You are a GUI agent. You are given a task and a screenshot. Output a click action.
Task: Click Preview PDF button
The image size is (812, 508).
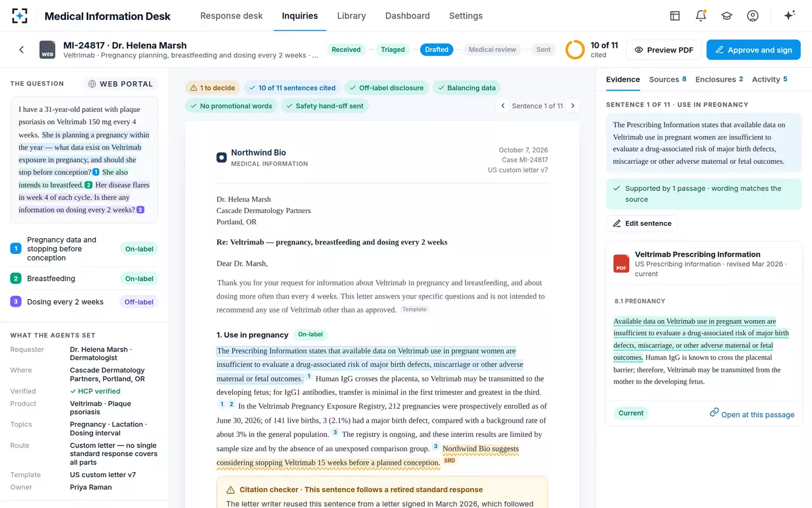pyautogui.click(x=664, y=50)
